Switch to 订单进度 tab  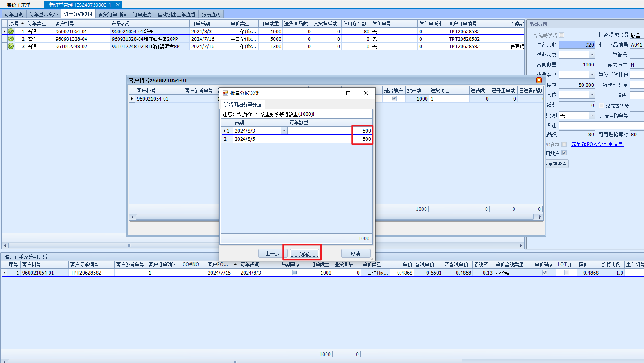point(142,14)
